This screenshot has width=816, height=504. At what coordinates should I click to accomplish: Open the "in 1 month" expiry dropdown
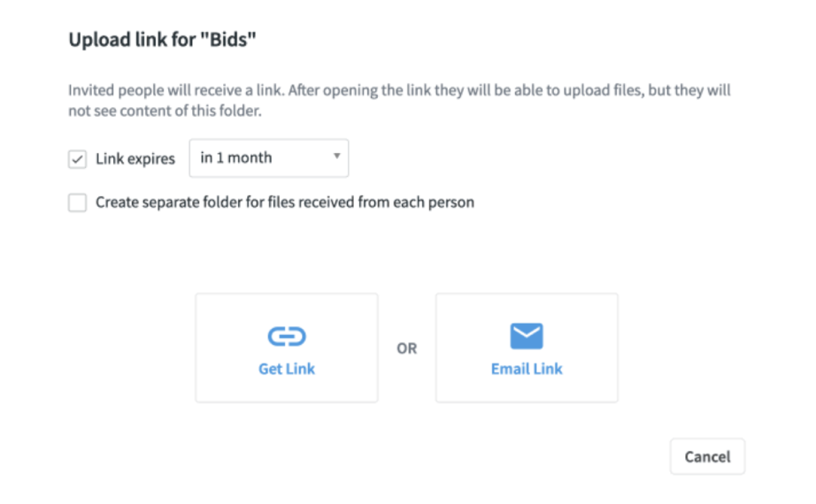(x=269, y=158)
